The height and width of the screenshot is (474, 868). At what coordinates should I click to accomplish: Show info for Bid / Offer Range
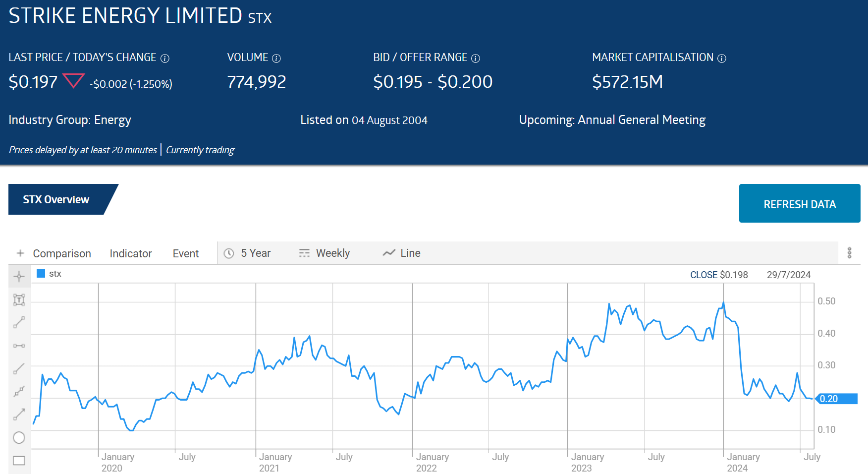(x=476, y=59)
